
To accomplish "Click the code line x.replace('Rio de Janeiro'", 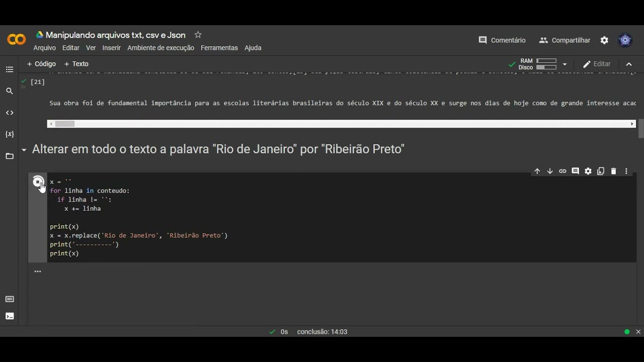I will tap(139, 235).
